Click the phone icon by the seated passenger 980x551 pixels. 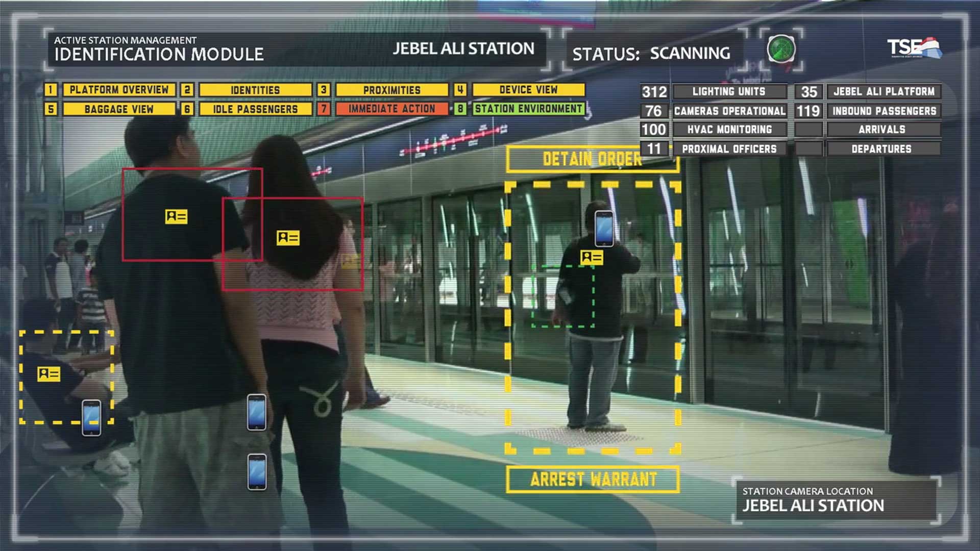coord(91,418)
